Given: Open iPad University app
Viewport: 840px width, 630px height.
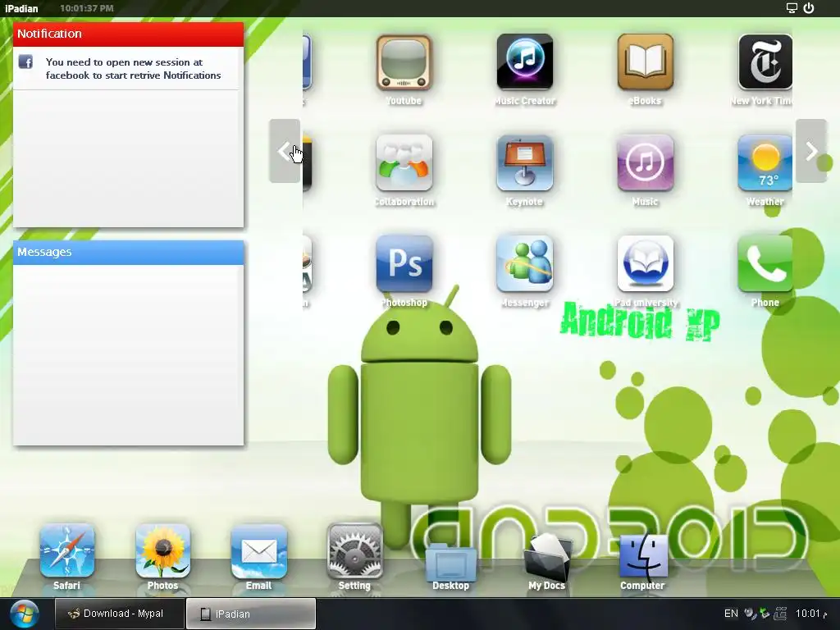Looking at the screenshot, I should tap(645, 263).
